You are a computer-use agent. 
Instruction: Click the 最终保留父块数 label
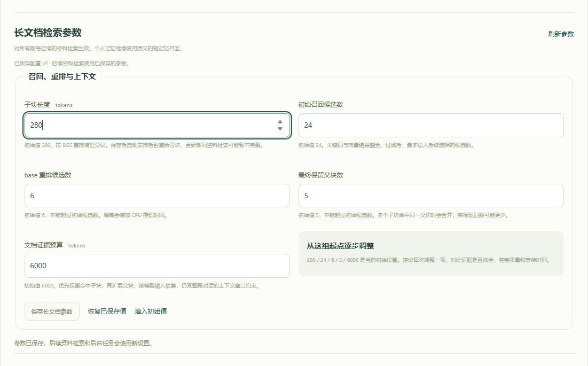(320, 175)
